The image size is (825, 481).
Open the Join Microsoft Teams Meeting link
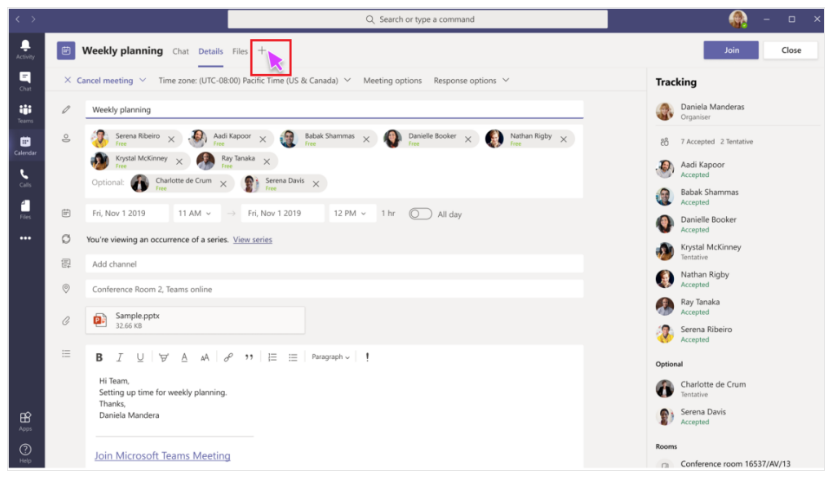click(x=163, y=456)
